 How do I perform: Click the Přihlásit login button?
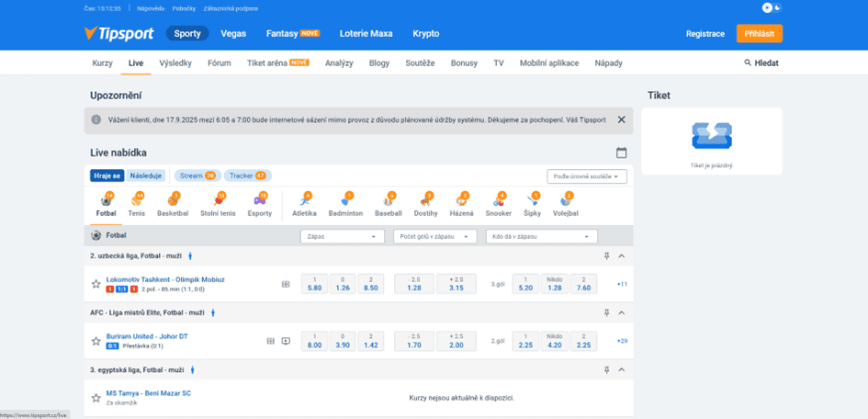759,33
